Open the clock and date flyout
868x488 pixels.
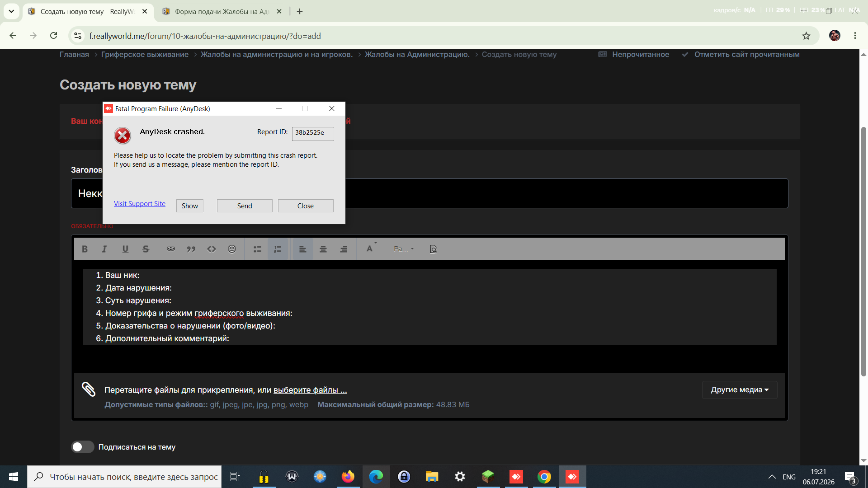pos(819,477)
